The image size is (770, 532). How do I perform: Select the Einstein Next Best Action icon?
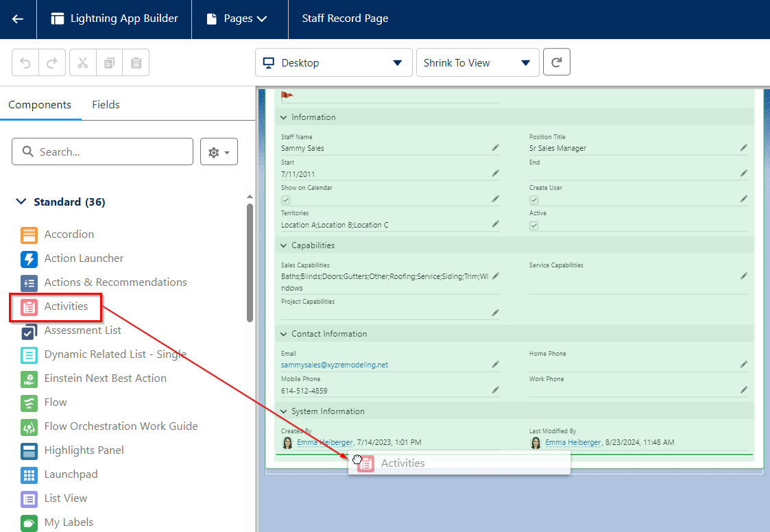click(x=27, y=378)
